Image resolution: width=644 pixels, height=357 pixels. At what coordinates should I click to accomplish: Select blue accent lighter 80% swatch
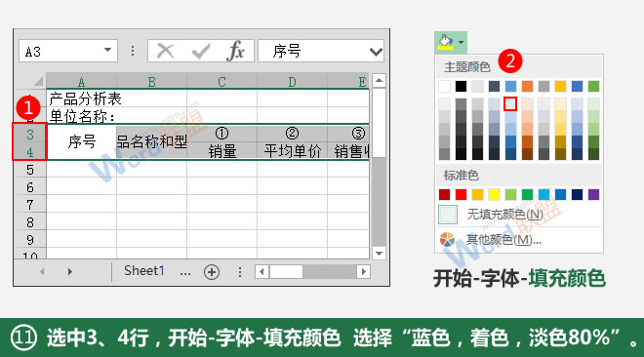(x=510, y=103)
